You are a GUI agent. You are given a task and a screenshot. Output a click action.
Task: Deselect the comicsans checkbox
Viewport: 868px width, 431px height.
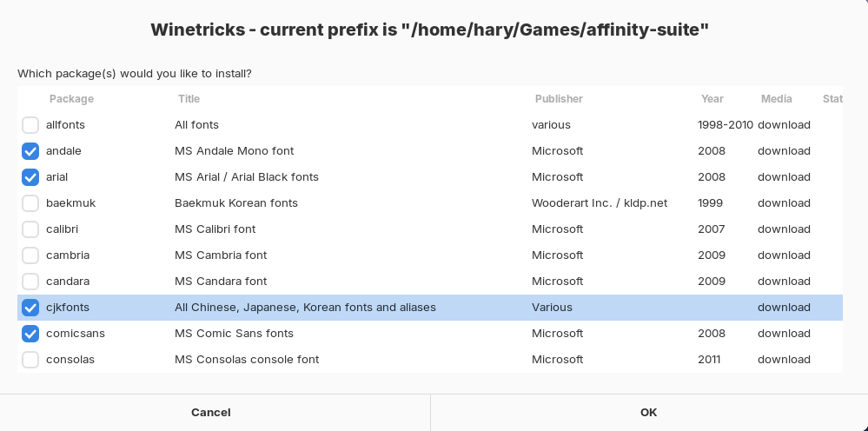click(30, 334)
